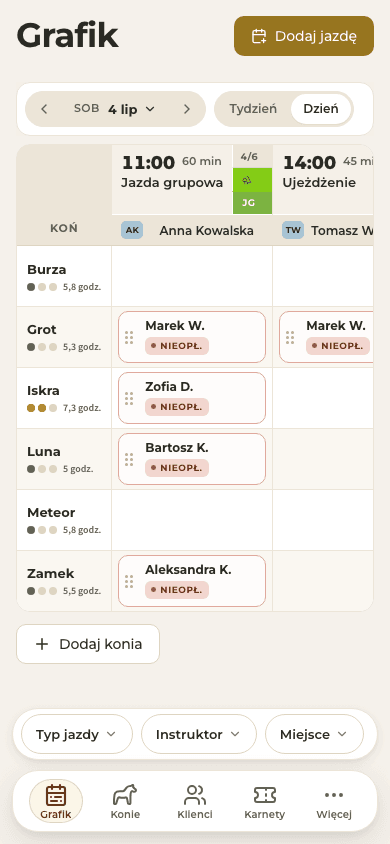Expand the Typ jazdy filter

pos(76,734)
